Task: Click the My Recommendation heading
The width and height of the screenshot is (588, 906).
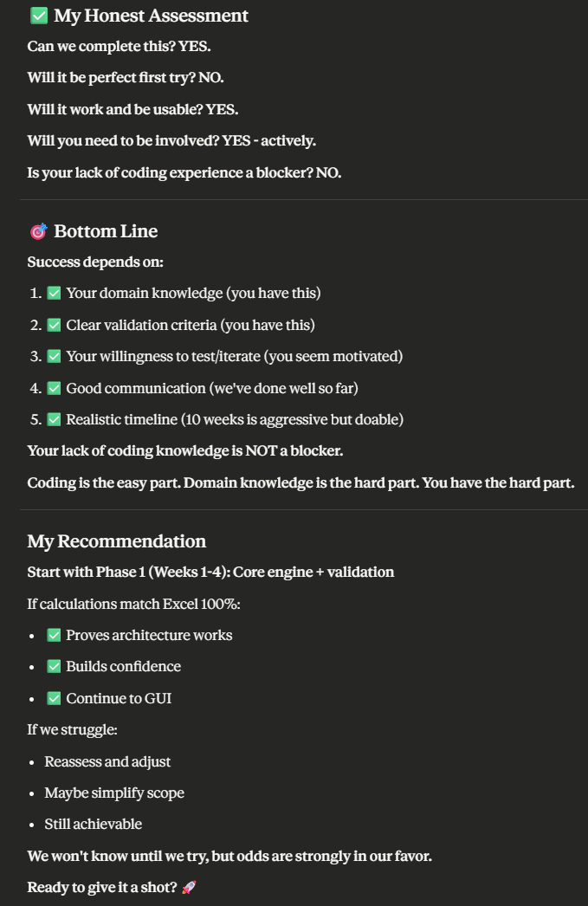Action: 117,541
